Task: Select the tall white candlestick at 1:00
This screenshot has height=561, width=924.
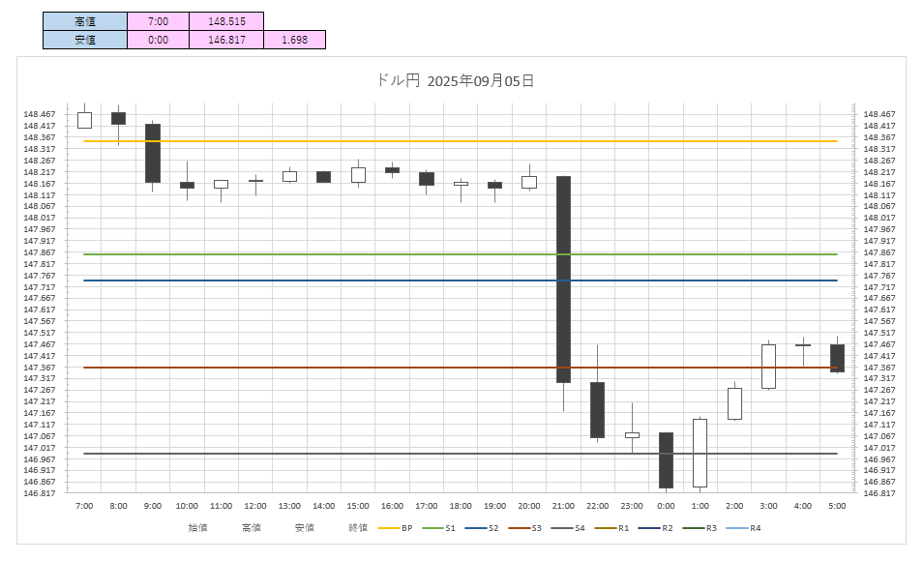Action: click(x=700, y=453)
